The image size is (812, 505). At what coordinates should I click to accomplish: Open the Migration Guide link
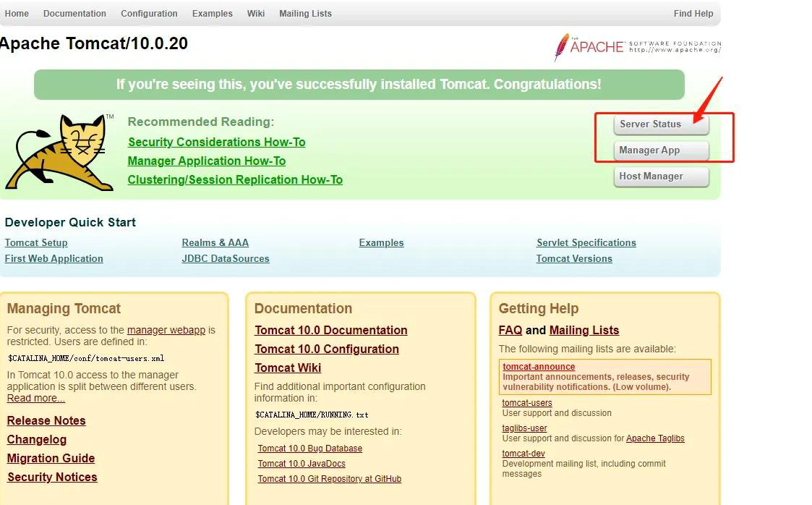pyautogui.click(x=51, y=459)
